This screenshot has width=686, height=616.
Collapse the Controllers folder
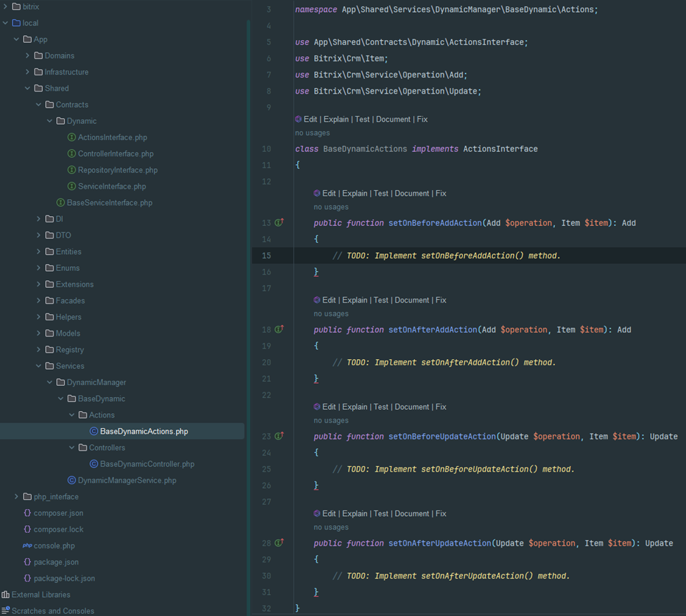[72, 447]
